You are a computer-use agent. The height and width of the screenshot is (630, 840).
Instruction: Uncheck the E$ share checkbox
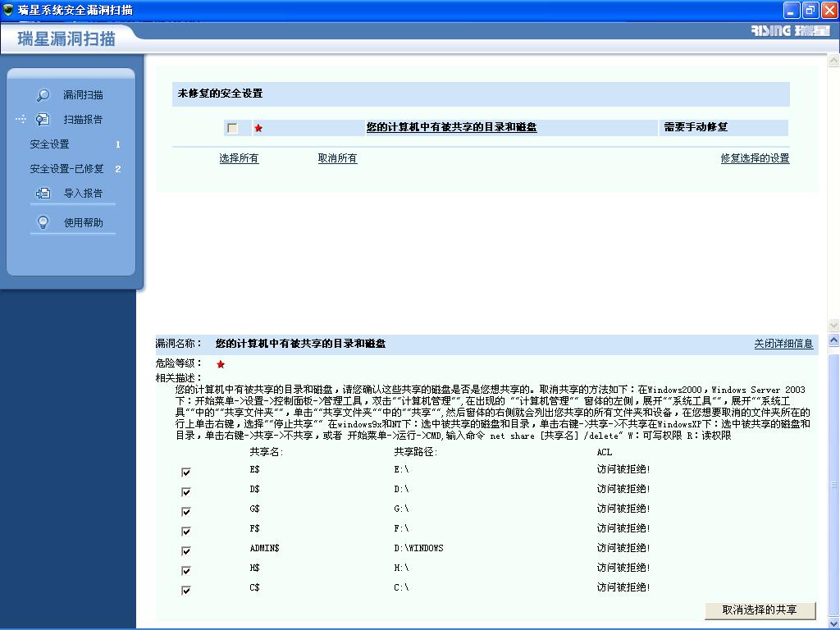click(186, 472)
